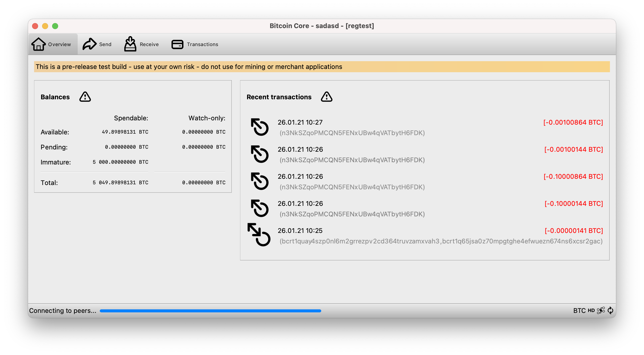This screenshot has height=355, width=644.
Task: Open the Transactions card icon
Action: coord(177,44)
